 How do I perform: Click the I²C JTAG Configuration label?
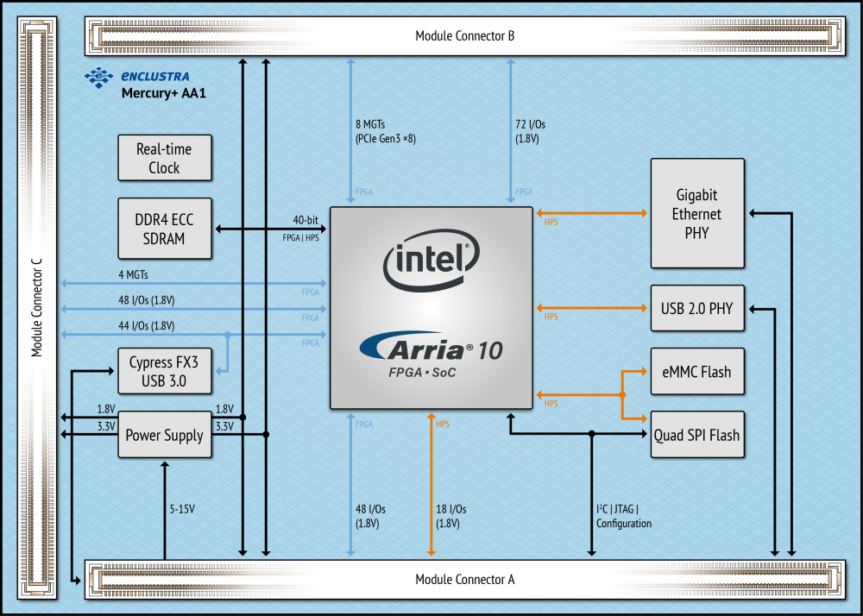tap(623, 516)
